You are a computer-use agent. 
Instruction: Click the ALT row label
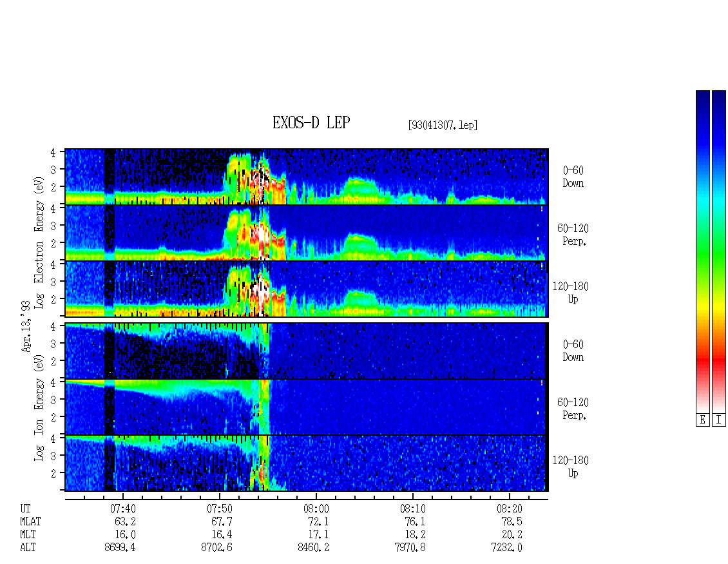(x=28, y=547)
